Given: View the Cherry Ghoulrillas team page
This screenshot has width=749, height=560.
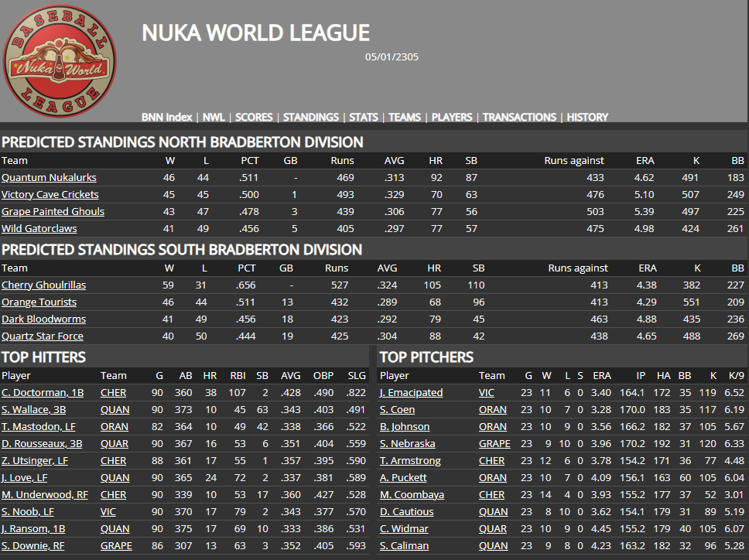Looking at the screenshot, I should tap(43, 285).
